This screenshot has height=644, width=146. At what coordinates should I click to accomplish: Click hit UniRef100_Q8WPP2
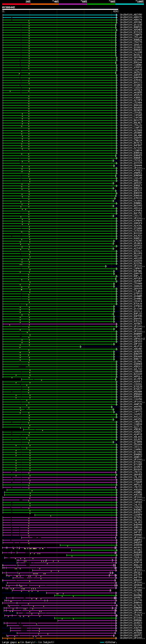click(131, 540)
